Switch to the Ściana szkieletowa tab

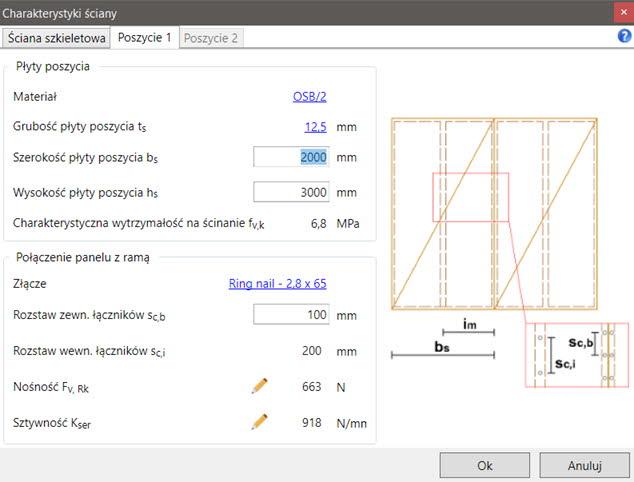(56, 38)
